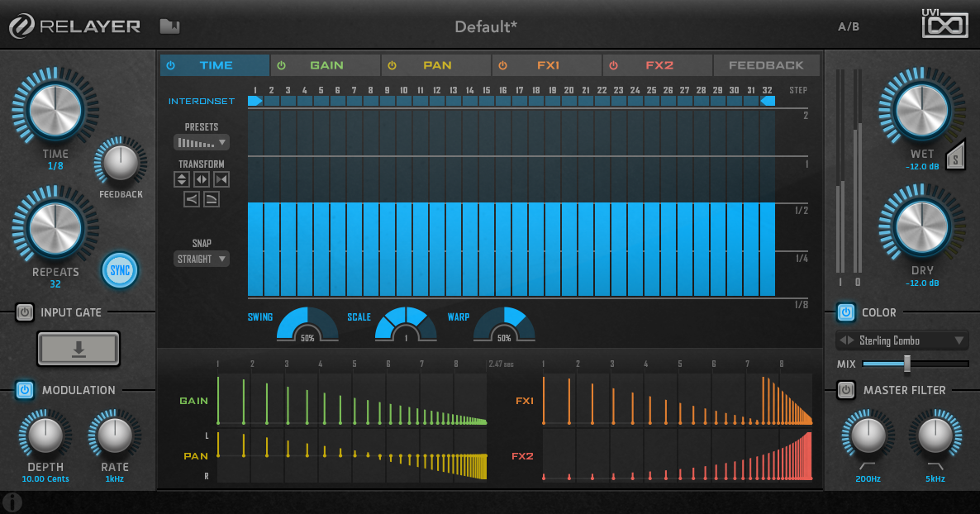Switch to the Pan tab
The height and width of the screenshot is (514, 980).
pos(437,65)
